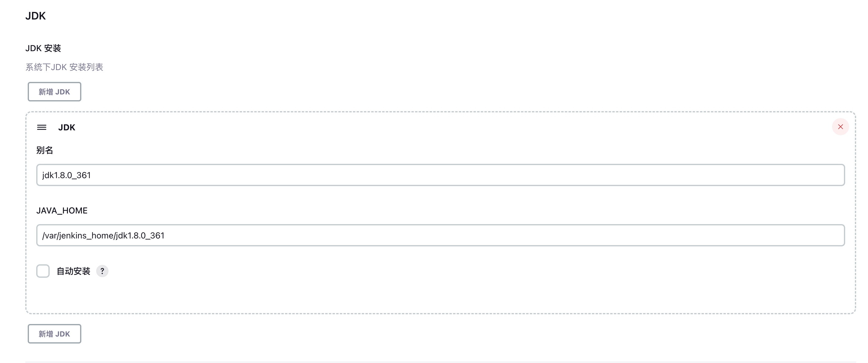Screen dimensions: 868x363
Task: Open help for 自动安装 option
Action: click(102, 271)
